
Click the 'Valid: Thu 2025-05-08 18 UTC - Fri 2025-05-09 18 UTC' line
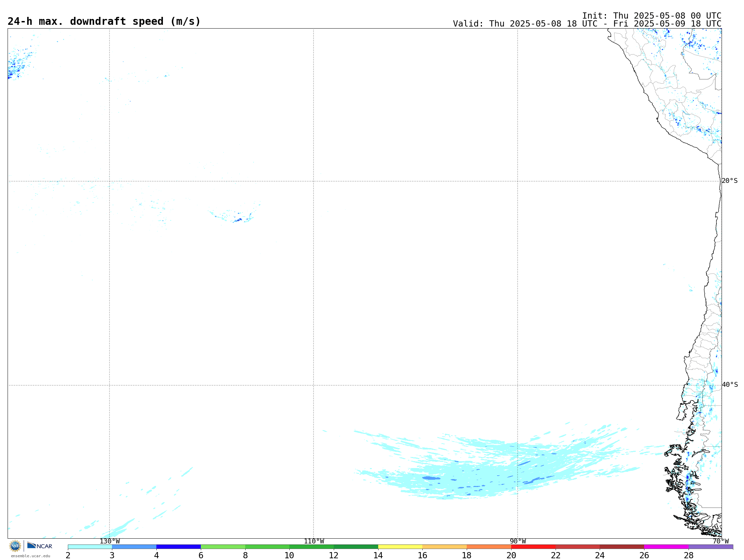pos(587,24)
